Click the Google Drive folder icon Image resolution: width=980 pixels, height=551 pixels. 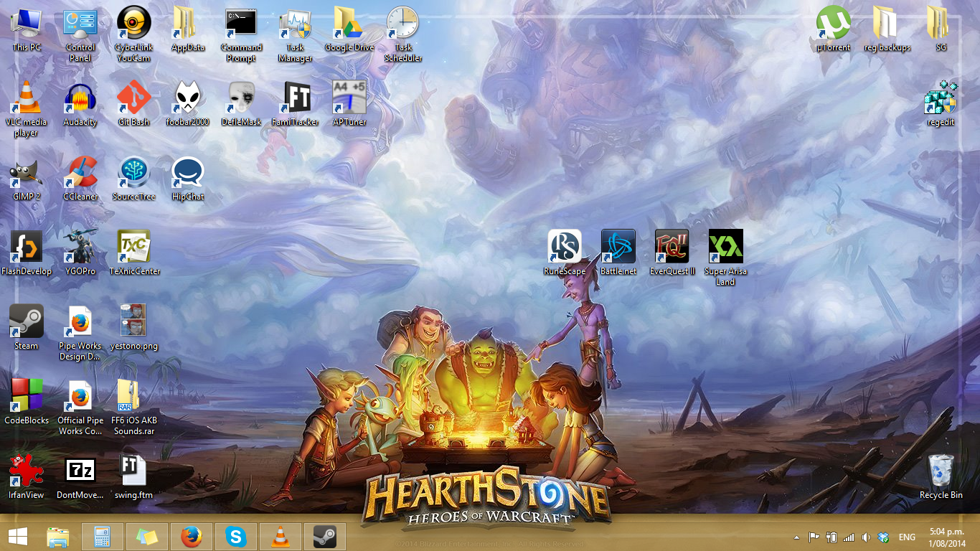pos(349,29)
